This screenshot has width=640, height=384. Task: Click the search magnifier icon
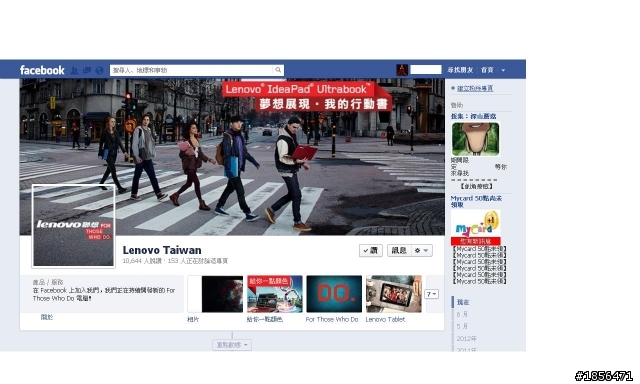pos(278,70)
